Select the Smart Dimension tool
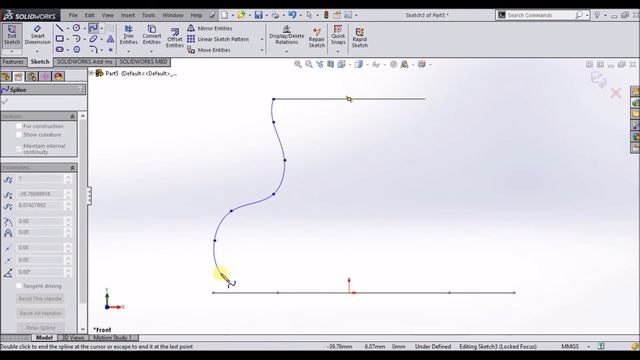 37,35
